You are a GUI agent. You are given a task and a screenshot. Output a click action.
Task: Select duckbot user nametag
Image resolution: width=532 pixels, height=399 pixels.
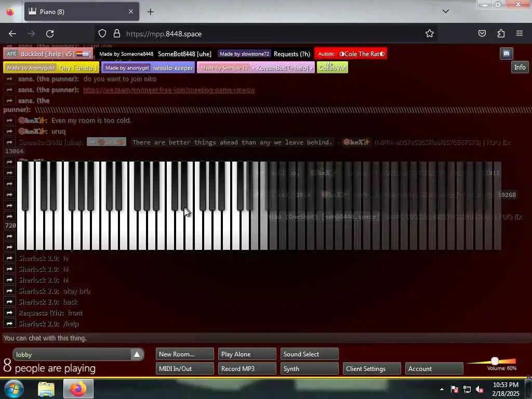(x=48, y=54)
